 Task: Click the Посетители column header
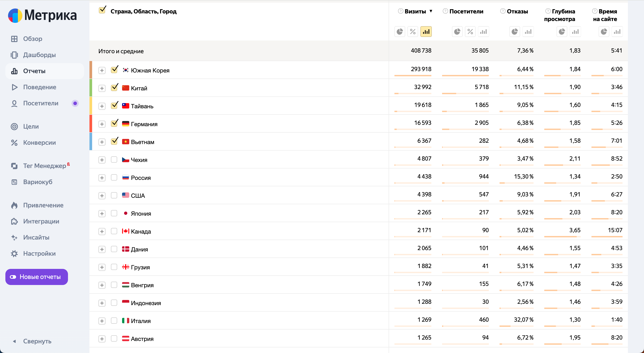466,11
